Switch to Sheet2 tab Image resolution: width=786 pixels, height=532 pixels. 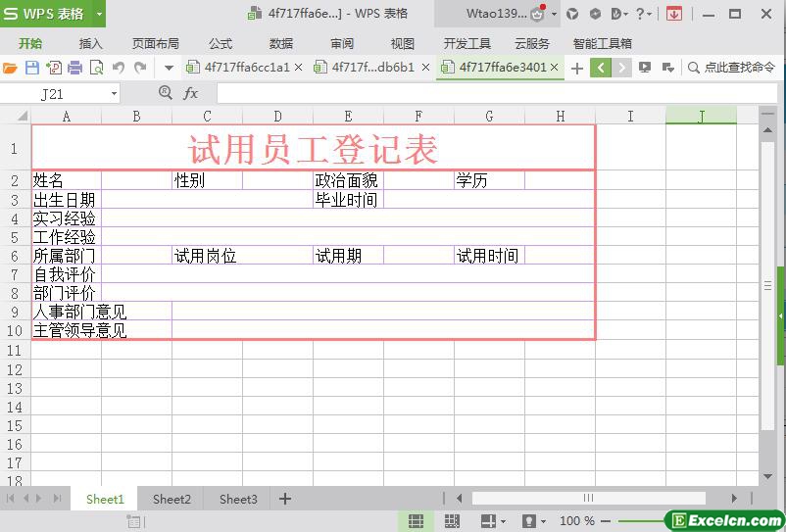172,499
